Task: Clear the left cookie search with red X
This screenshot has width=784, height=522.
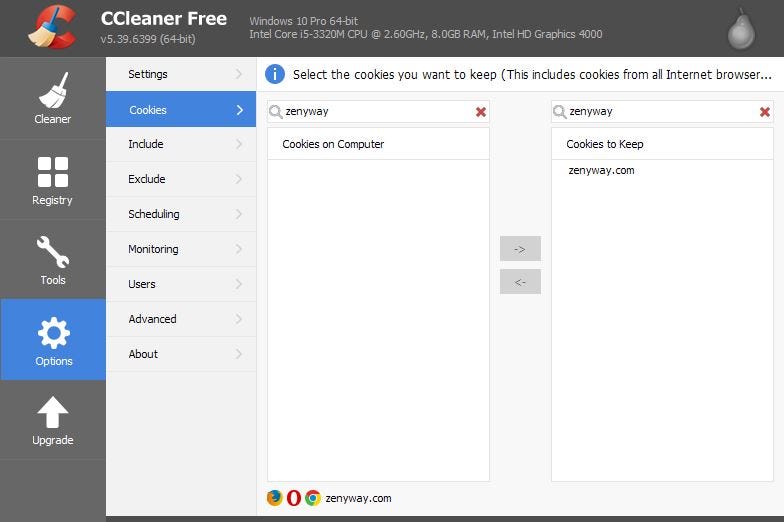Action: [x=481, y=112]
